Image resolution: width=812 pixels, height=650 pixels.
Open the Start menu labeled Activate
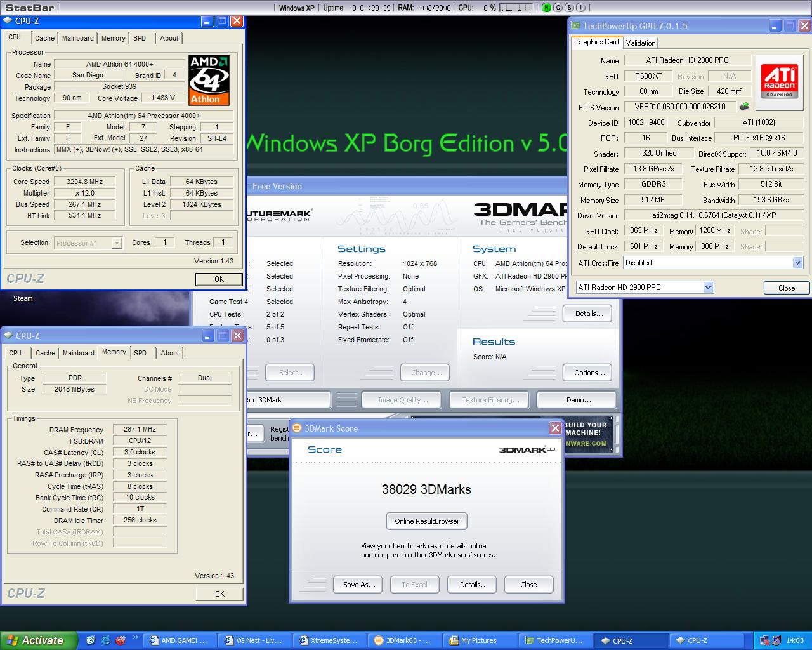coord(38,640)
